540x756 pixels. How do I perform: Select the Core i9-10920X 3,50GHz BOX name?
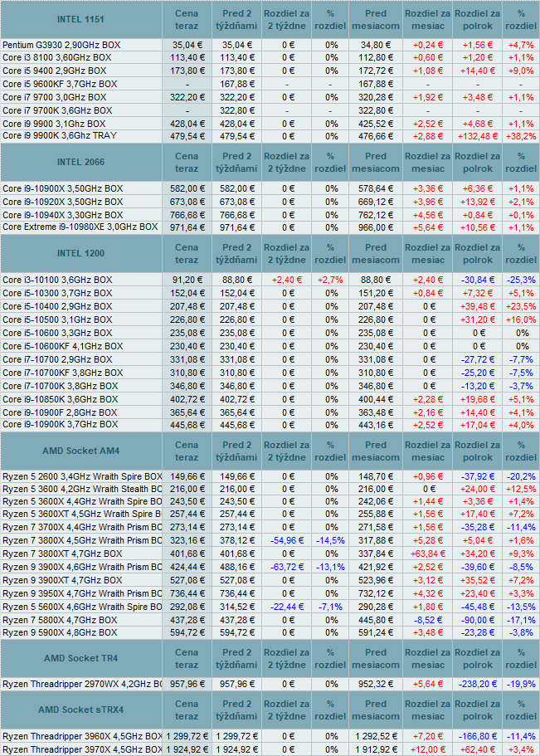pyautogui.click(x=63, y=202)
